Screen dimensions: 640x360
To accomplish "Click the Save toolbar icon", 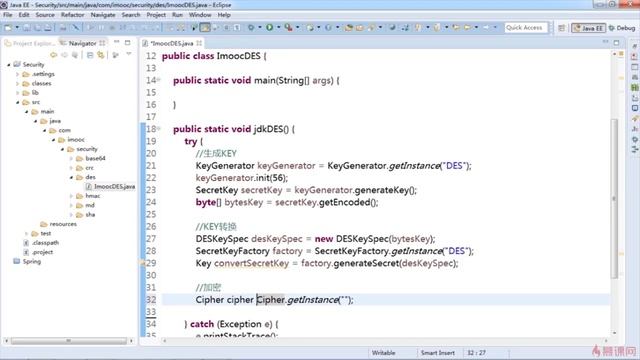I will (x=27, y=27).
